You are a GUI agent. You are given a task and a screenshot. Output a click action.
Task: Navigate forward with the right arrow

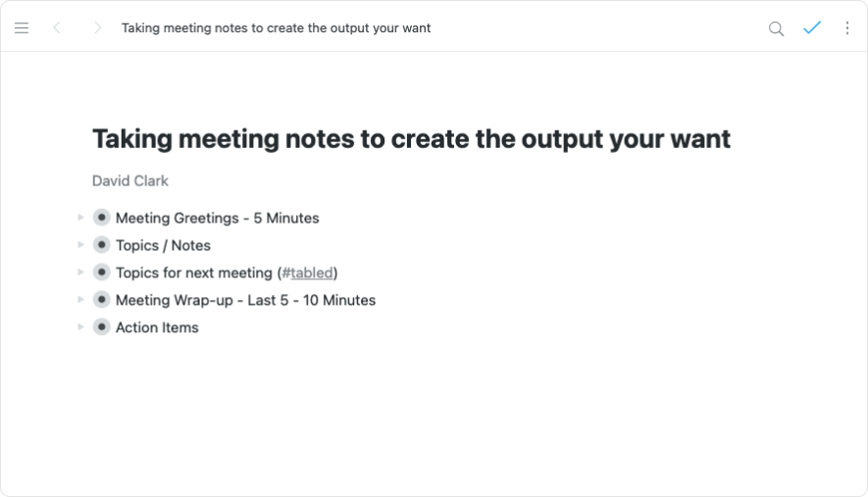[x=97, y=28]
